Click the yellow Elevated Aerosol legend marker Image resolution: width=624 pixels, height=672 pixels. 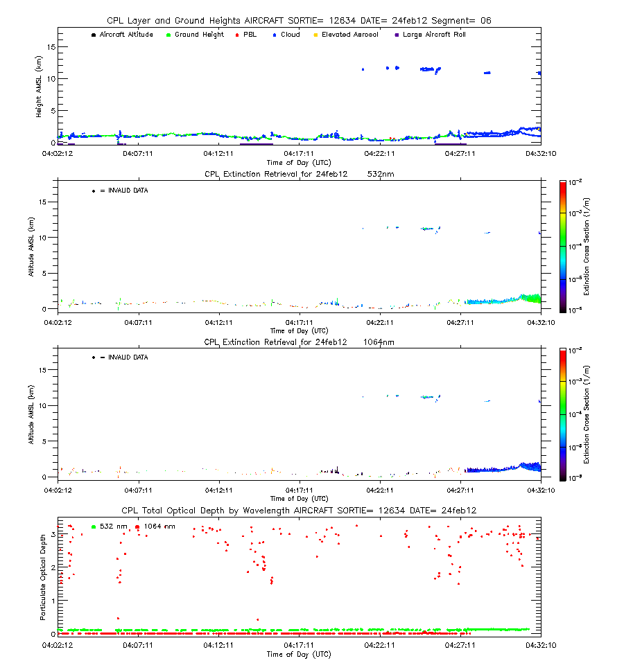[x=315, y=35]
